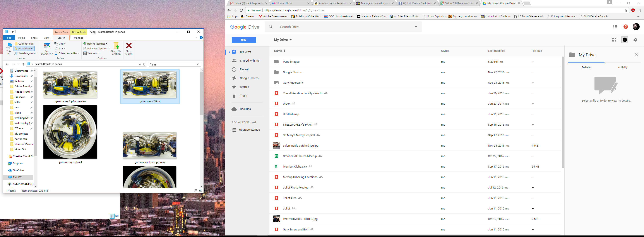
Task: Close the My Drive details pane
Action: pyautogui.click(x=637, y=55)
